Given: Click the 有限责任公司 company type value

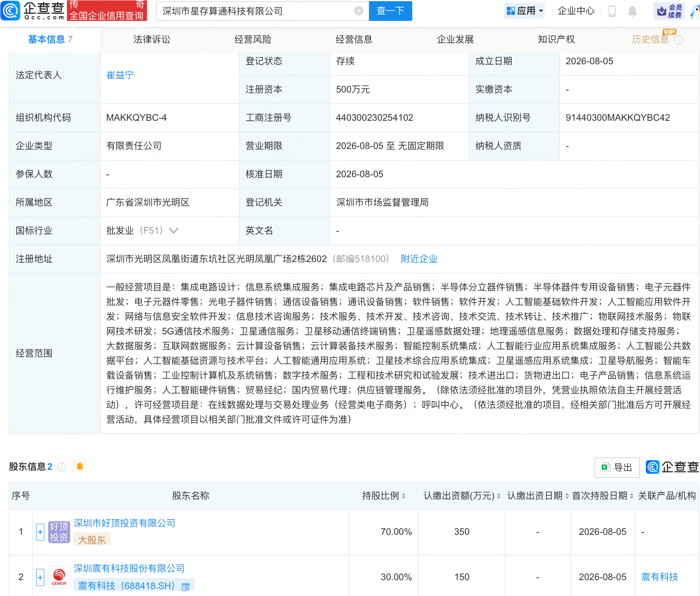Looking at the screenshot, I should (x=134, y=146).
